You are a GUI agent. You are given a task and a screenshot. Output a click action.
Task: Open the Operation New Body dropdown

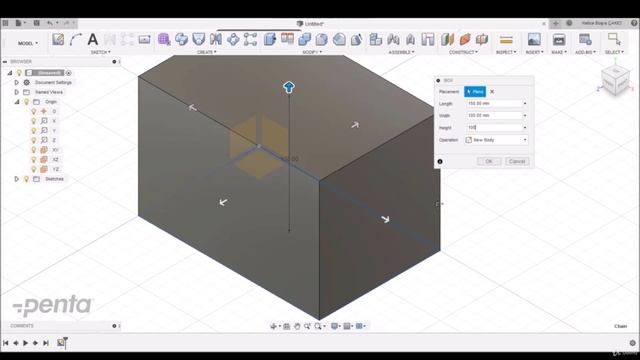[496, 140]
